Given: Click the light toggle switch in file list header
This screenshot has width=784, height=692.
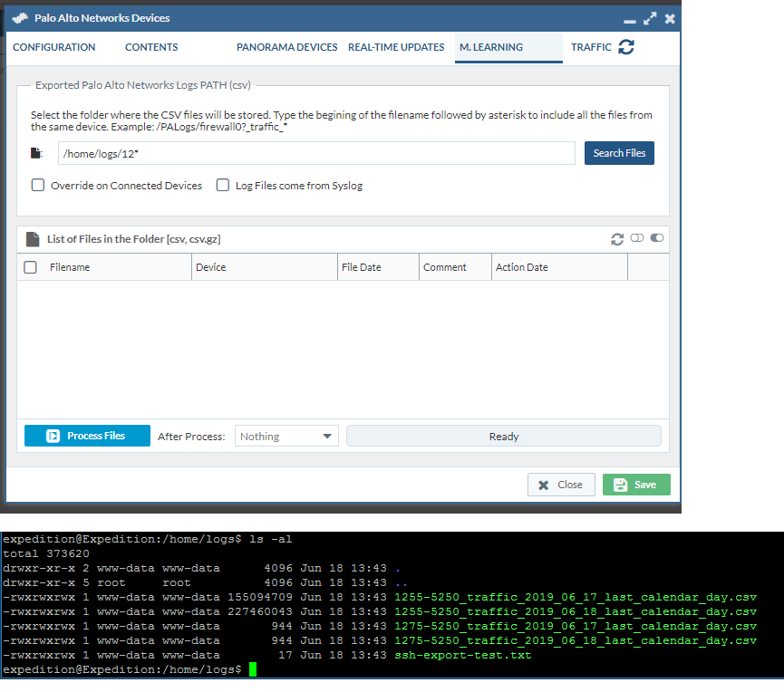Looking at the screenshot, I should [637, 238].
